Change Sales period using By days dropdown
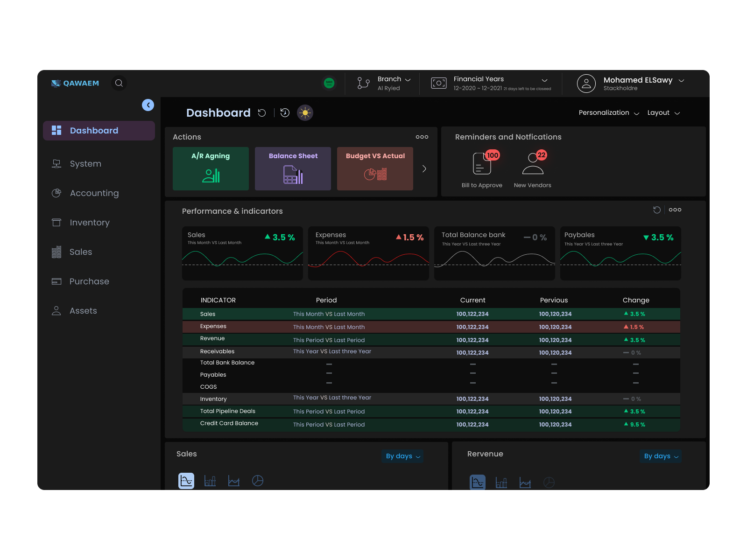Screen dimensions: 747x560 tap(402, 456)
